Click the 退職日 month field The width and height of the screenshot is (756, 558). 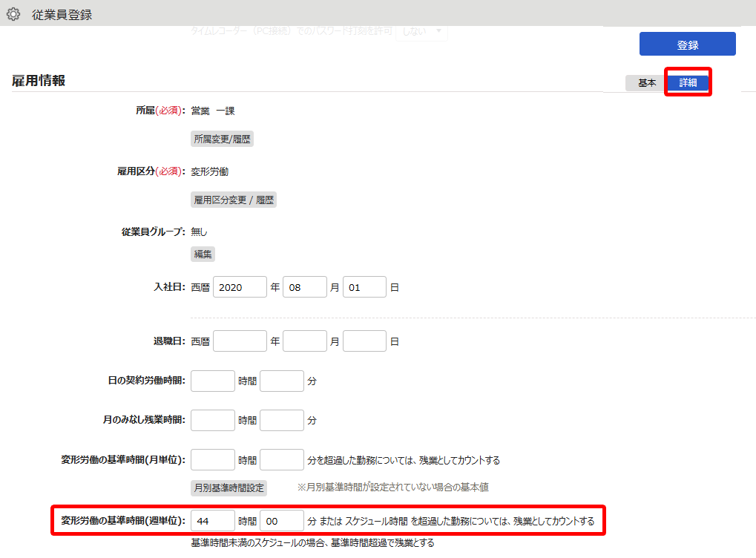[x=305, y=341]
